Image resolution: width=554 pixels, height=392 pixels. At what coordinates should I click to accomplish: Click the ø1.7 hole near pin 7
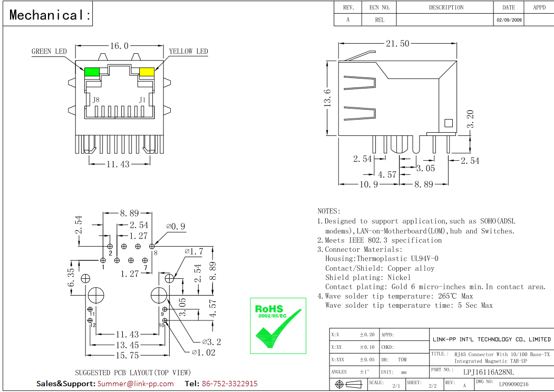pos(169,278)
